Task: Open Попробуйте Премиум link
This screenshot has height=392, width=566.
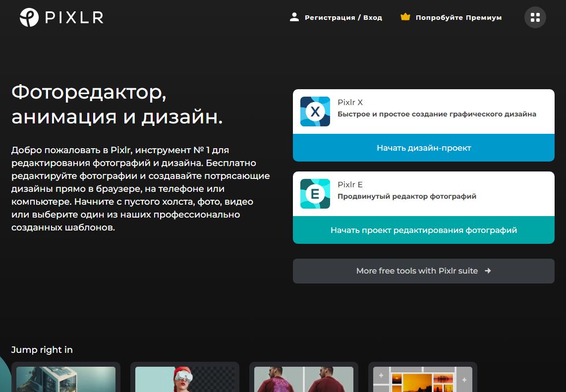Action: click(x=458, y=17)
